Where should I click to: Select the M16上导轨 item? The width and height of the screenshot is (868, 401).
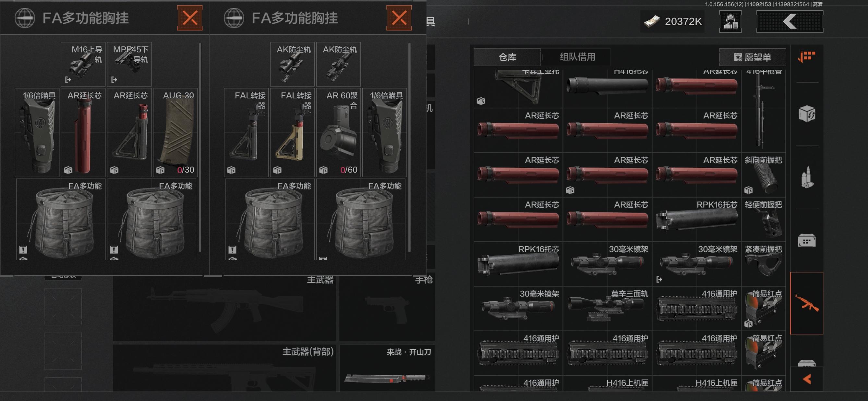point(83,64)
